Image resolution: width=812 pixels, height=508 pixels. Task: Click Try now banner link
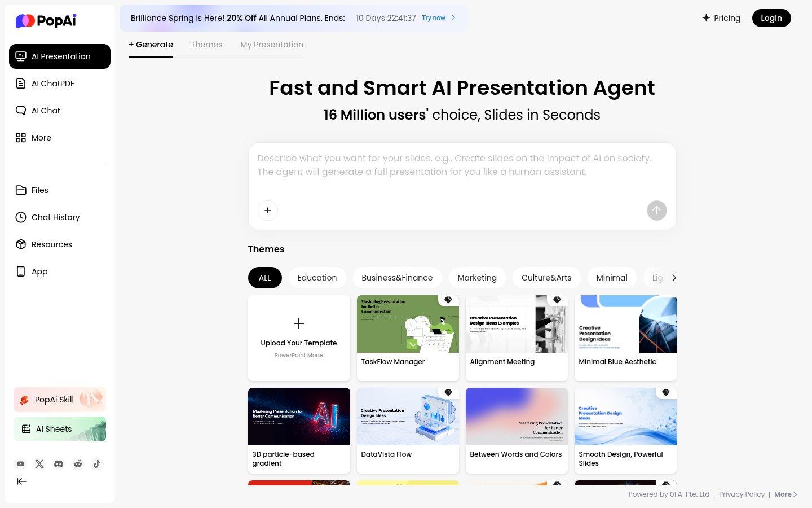pos(439,18)
